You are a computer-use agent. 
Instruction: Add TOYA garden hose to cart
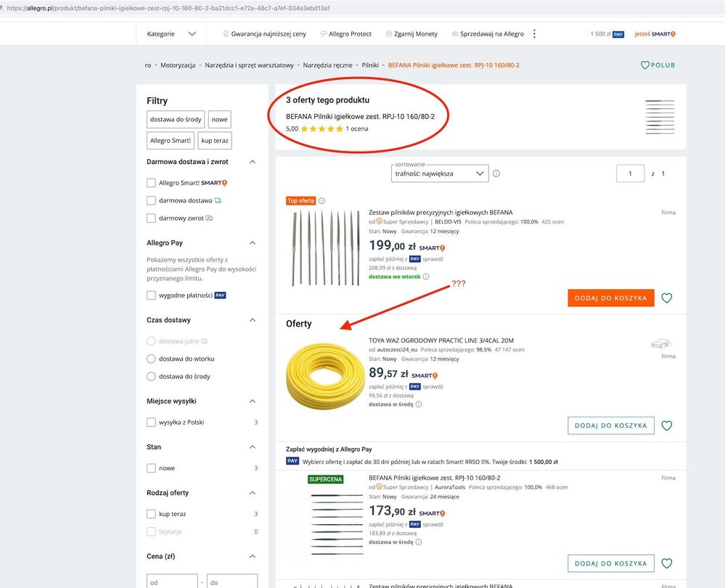click(611, 425)
